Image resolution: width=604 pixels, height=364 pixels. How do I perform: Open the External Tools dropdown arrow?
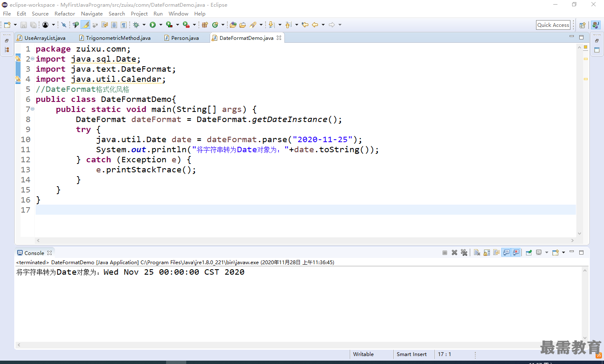click(x=194, y=25)
